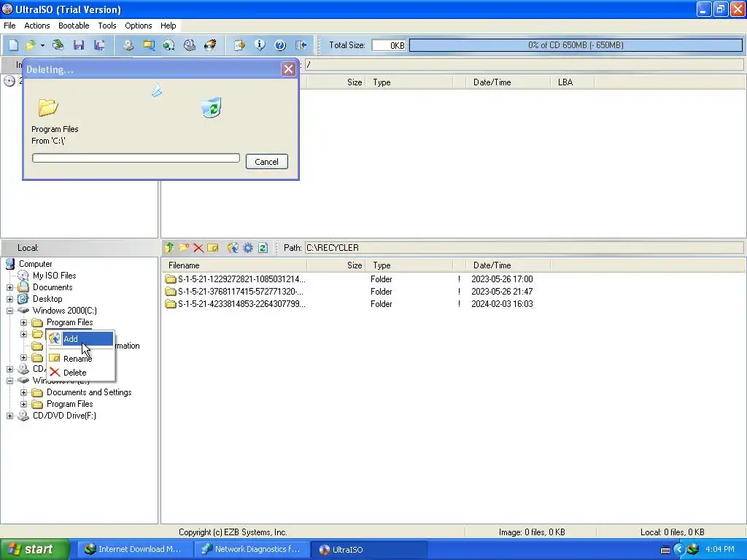
Task: Select the Computer root node
Action: 35,264
